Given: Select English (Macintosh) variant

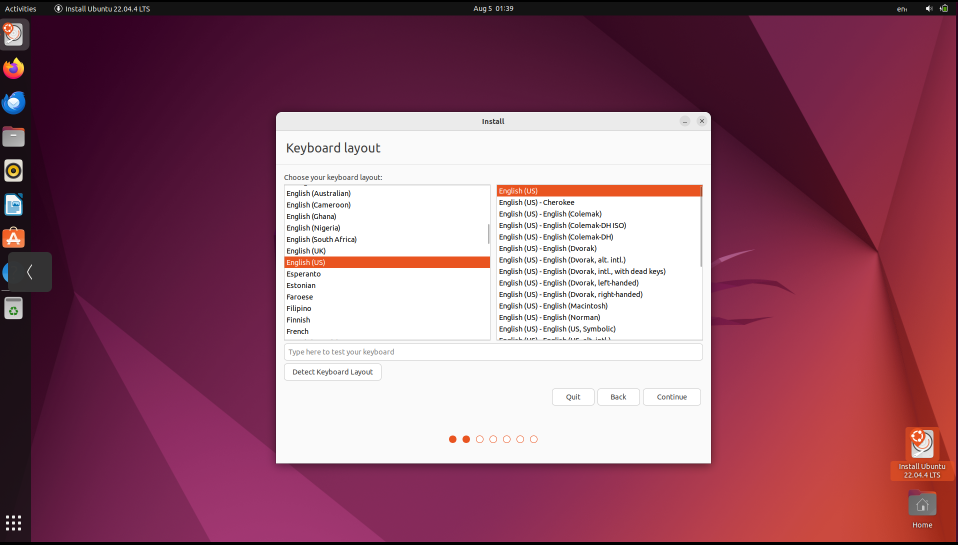Looking at the screenshot, I should [599, 306].
